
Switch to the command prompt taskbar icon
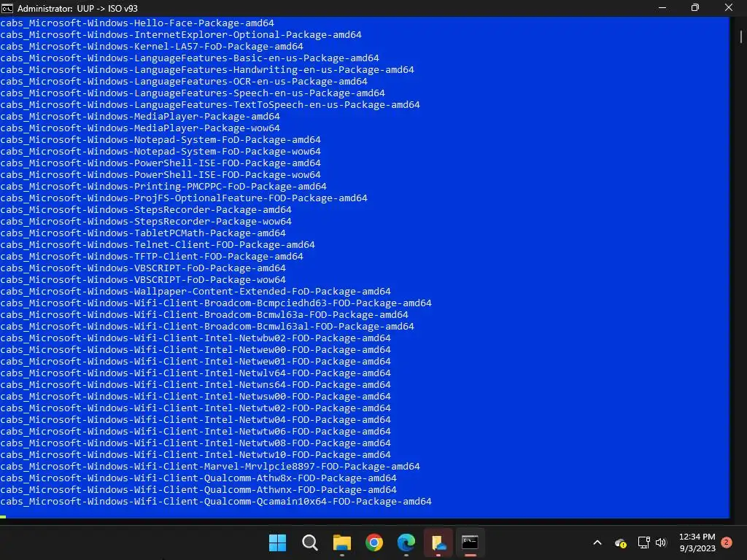470,542
